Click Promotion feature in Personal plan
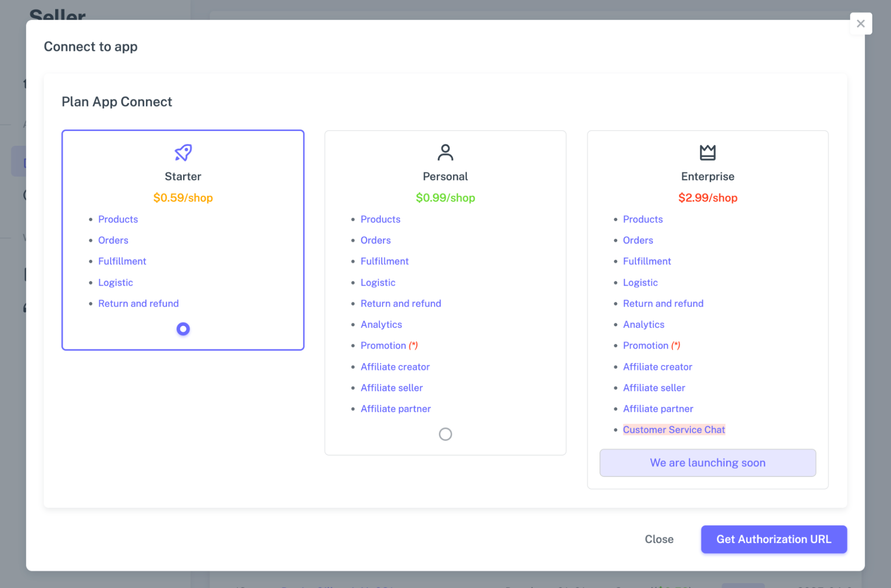 pos(383,345)
